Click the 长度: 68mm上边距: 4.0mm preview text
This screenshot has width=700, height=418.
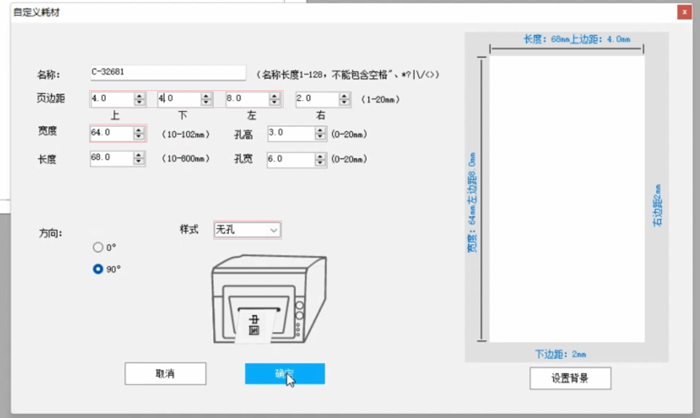pos(577,39)
